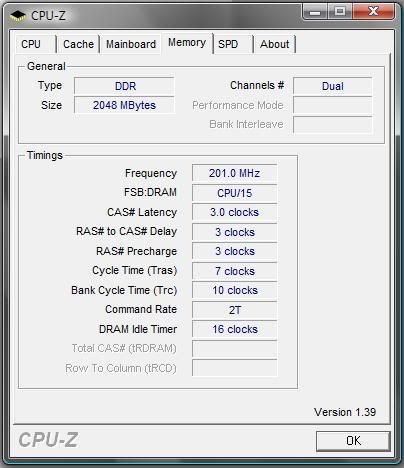
Task: Select the FSB:DRAM value CPU/15
Action: [x=234, y=193]
